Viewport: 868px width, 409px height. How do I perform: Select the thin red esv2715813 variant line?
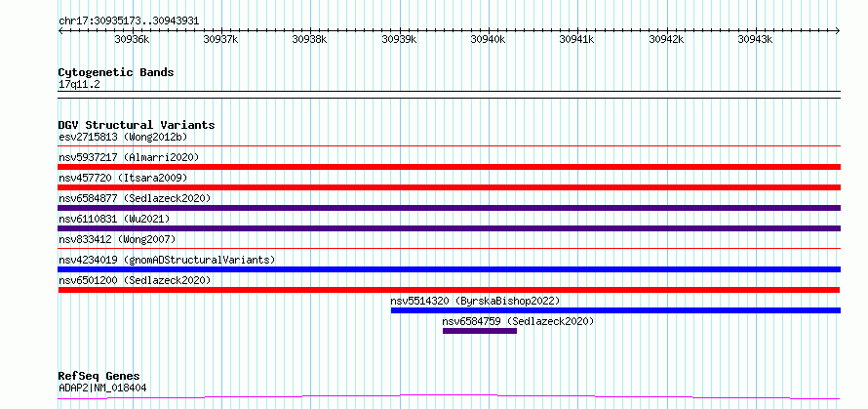click(449, 146)
